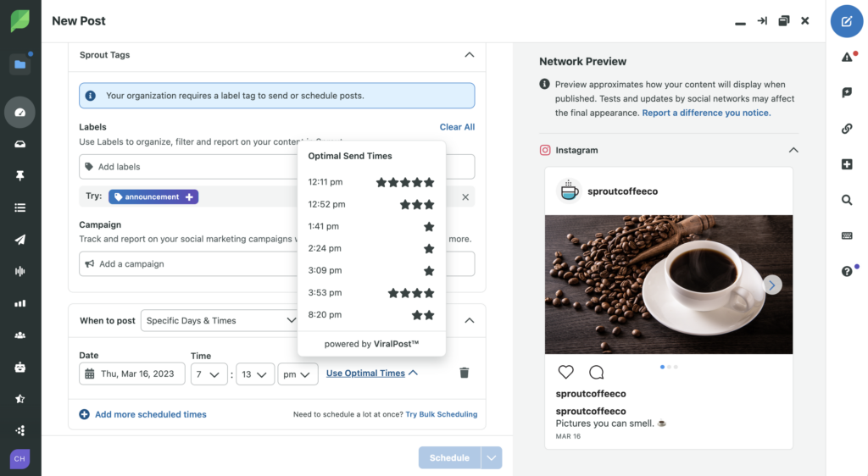Click the Clear All labels link
Screen dimensions: 868x476
[457, 126]
